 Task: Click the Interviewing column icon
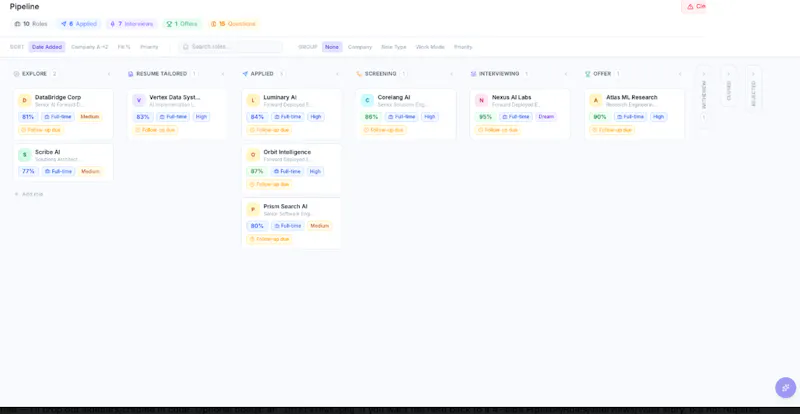point(473,74)
